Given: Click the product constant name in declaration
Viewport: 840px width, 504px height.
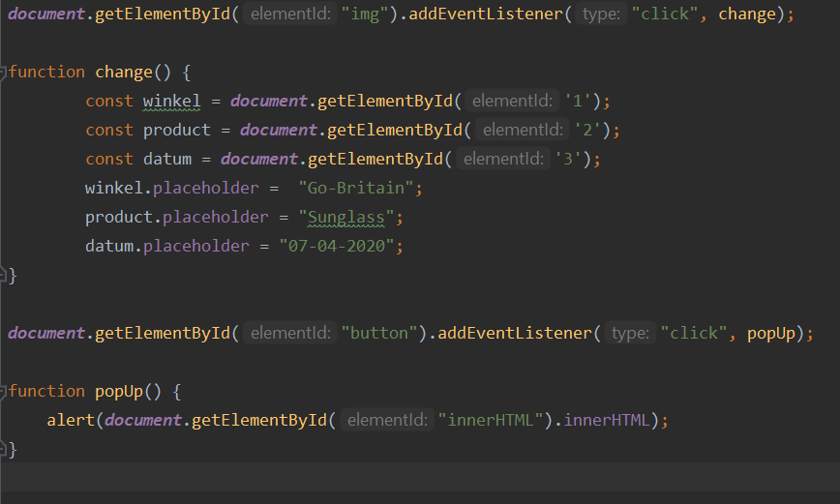Looking at the screenshot, I should pyautogui.click(x=176, y=130).
